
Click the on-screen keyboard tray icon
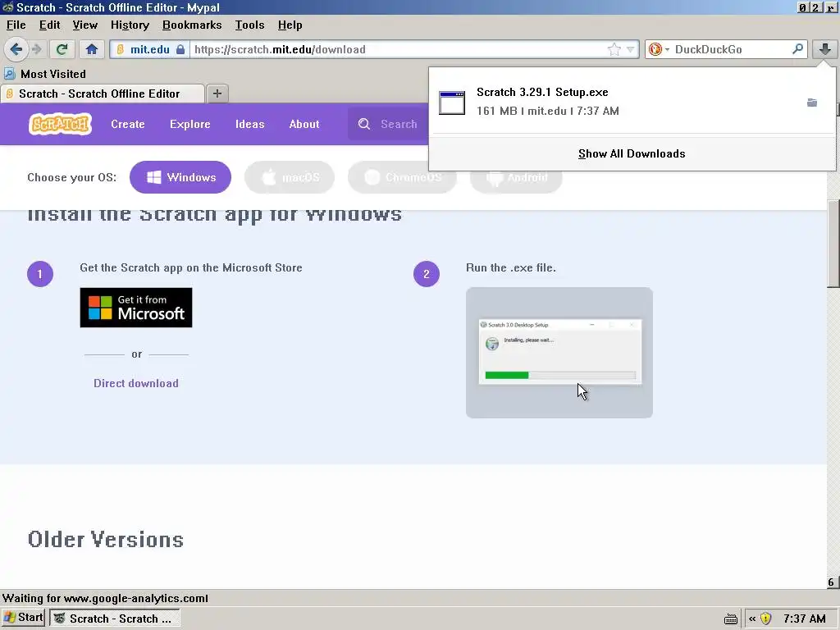(731, 619)
